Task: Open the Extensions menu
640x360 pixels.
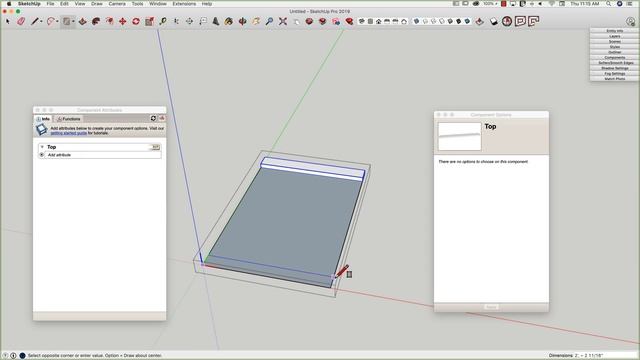Action: (184, 4)
